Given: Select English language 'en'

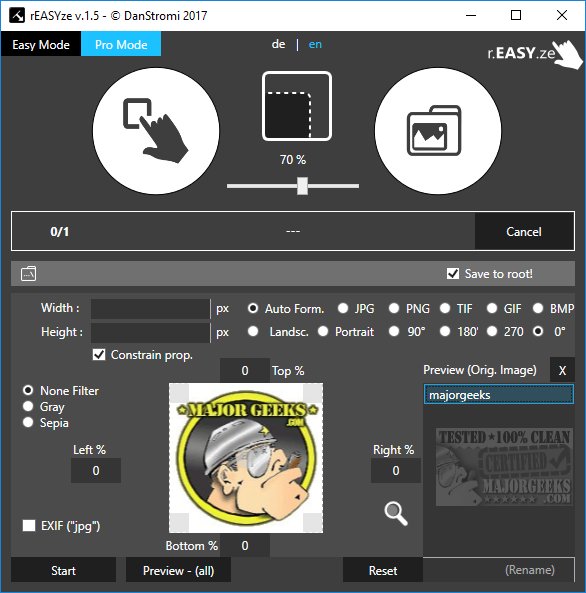Looking at the screenshot, I should 315,44.
